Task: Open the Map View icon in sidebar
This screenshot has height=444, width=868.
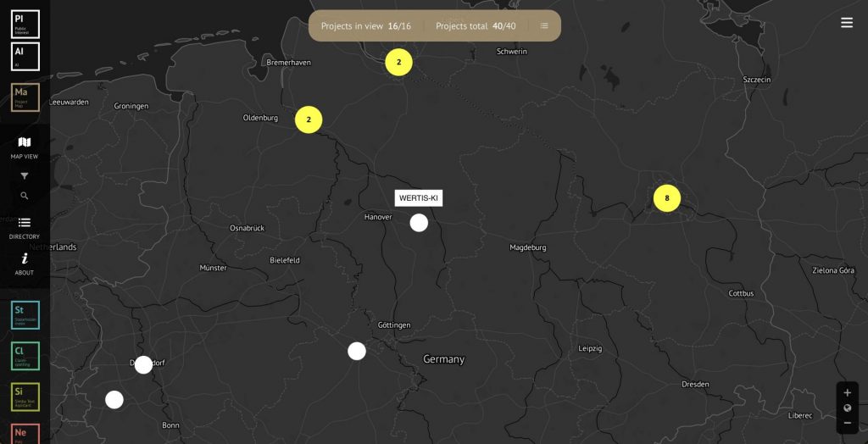Action: 25,142
